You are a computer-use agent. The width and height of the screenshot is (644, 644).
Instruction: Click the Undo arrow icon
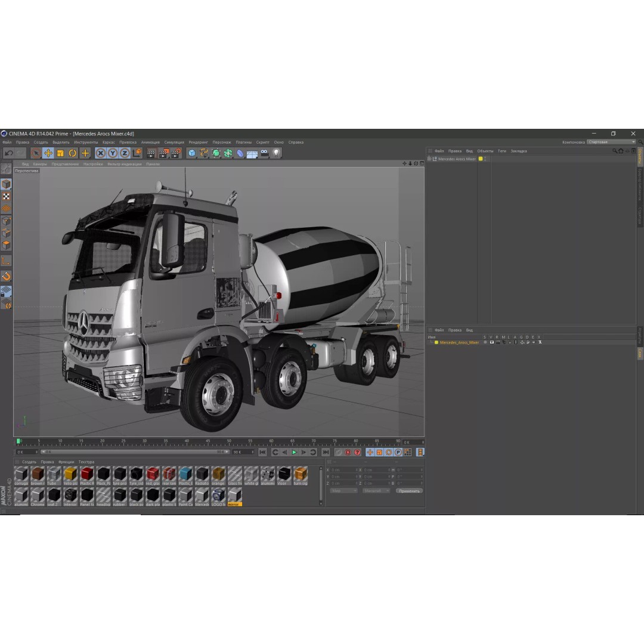[x=8, y=153]
